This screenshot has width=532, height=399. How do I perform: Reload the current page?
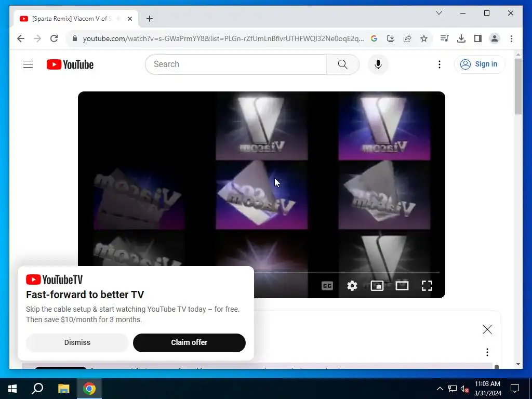pyautogui.click(x=54, y=38)
